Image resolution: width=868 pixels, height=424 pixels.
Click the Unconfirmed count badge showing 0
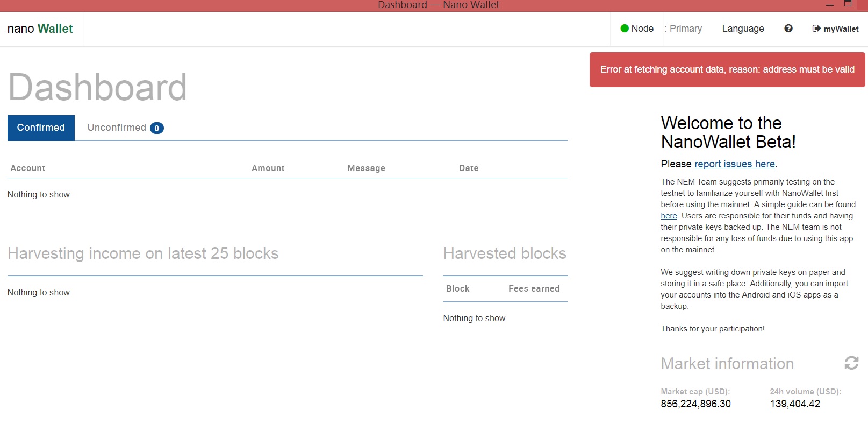(x=156, y=128)
